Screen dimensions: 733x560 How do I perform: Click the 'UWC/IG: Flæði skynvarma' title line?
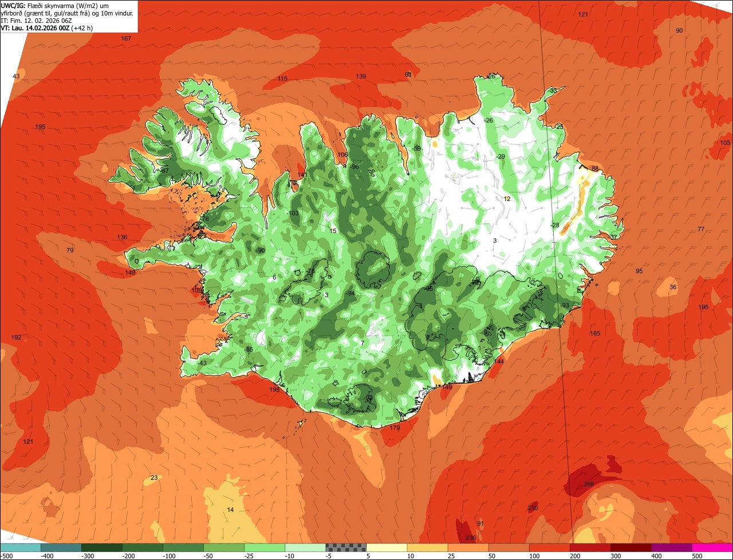(54, 5)
